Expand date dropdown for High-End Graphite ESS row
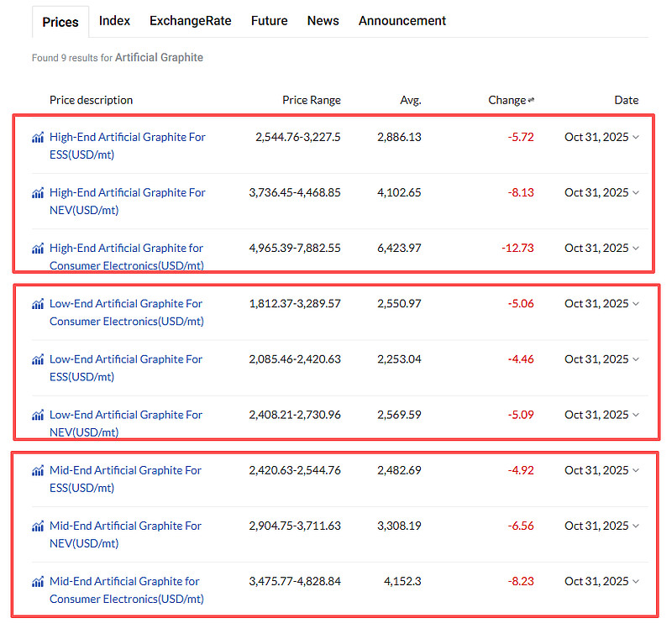 point(636,137)
